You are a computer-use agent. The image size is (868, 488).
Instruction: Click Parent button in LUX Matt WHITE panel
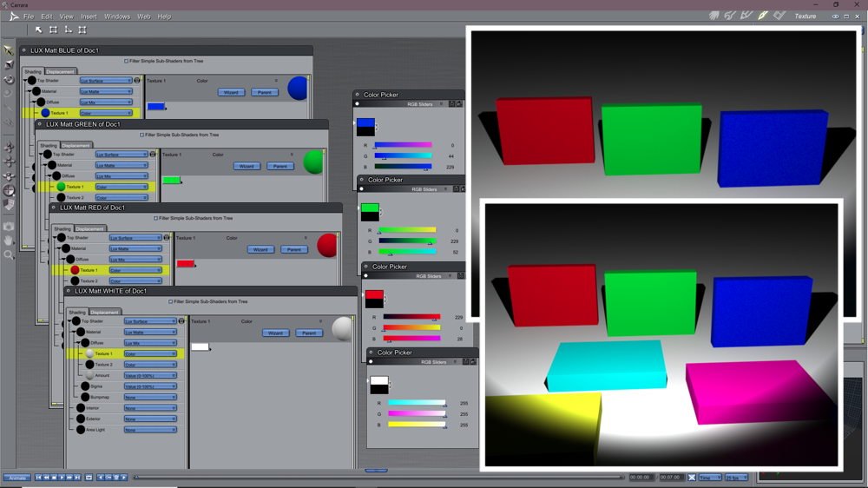pyautogui.click(x=309, y=333)
